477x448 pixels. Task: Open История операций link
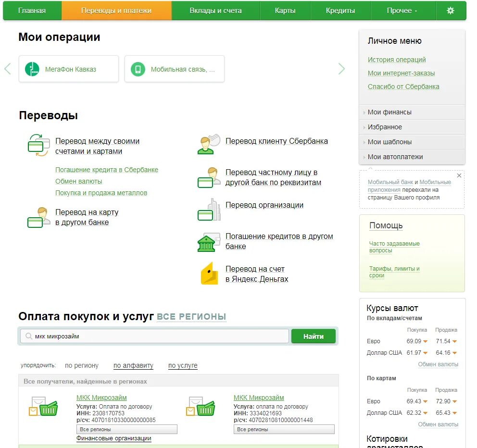[397, 60]
